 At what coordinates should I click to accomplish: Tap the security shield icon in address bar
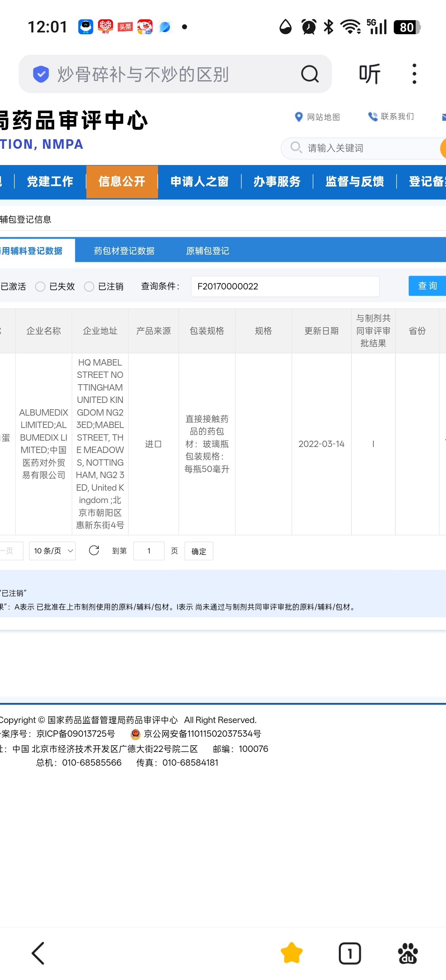(x=41, y=74)
